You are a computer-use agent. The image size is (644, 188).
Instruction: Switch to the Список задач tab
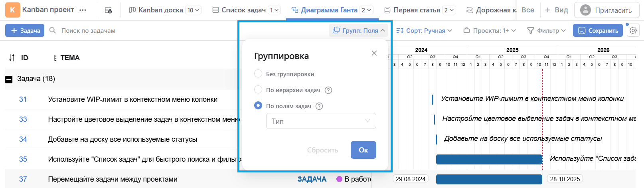pos(243,10)
